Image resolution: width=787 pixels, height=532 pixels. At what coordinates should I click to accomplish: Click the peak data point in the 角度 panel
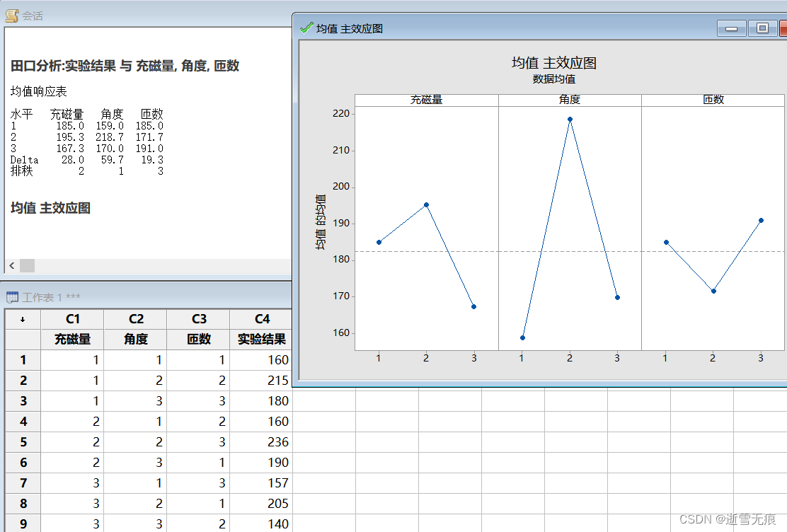pyautogui.click(x=570, y=119)
